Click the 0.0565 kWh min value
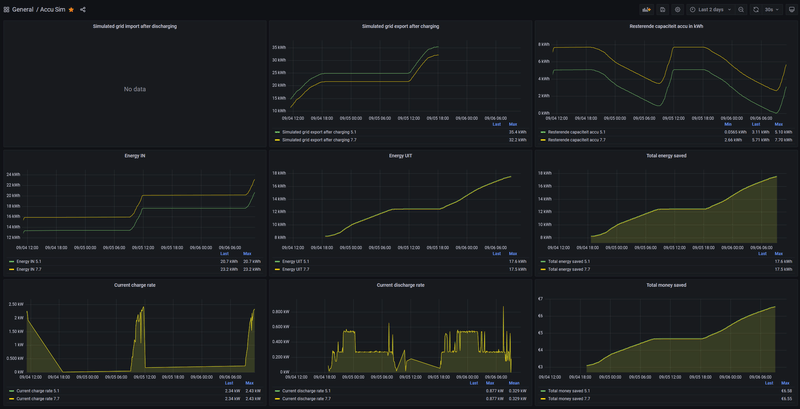Viewport: 800px width, 409px height. [737, 132]
